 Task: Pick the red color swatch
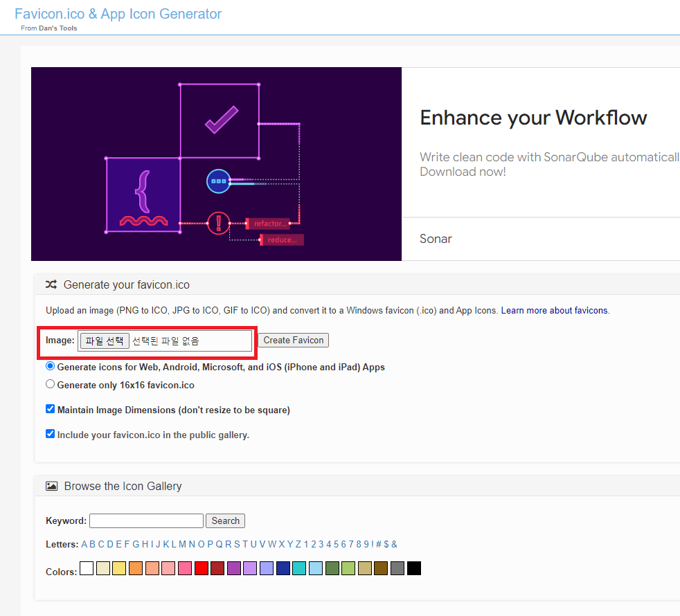(x=202, y=568)
